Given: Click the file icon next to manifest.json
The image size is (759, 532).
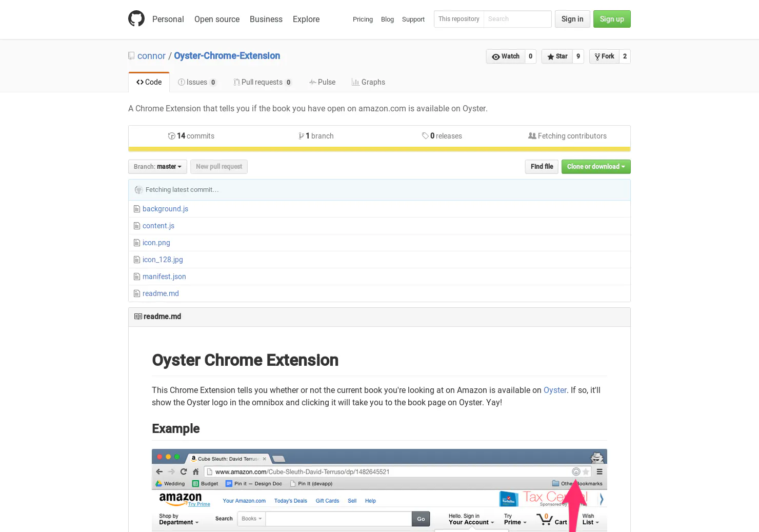Looking at the screenshot, I should 136,277.
